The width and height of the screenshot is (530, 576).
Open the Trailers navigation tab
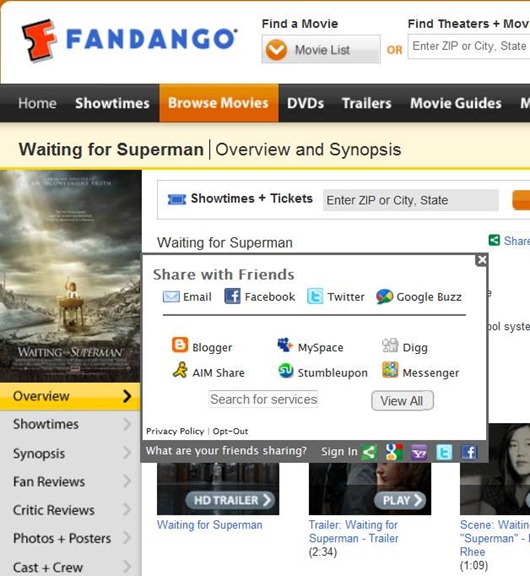[x=367, y=103]
